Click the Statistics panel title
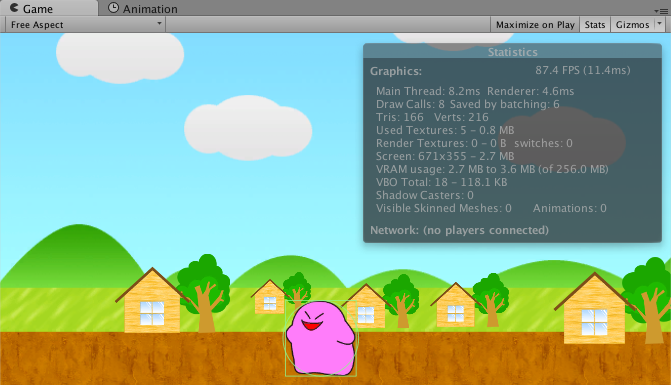This screenshot has width=671, height=385. [x=512, y=52]
